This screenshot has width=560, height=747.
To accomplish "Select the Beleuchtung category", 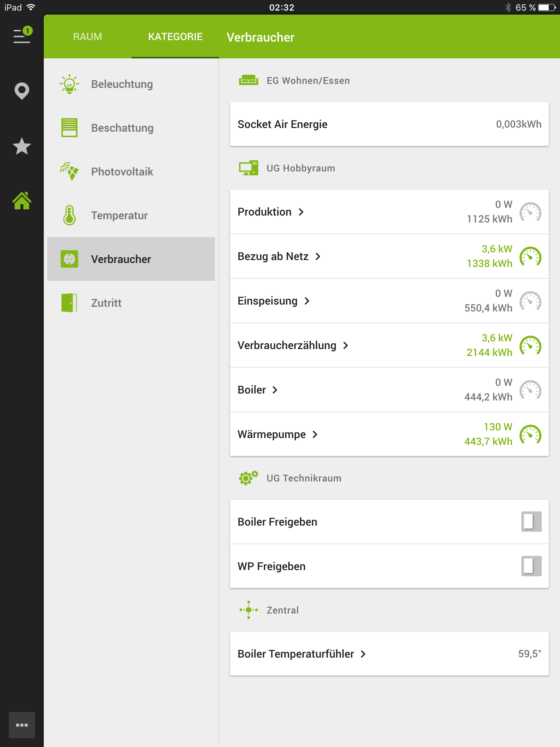I will click(x=122, y=84).
